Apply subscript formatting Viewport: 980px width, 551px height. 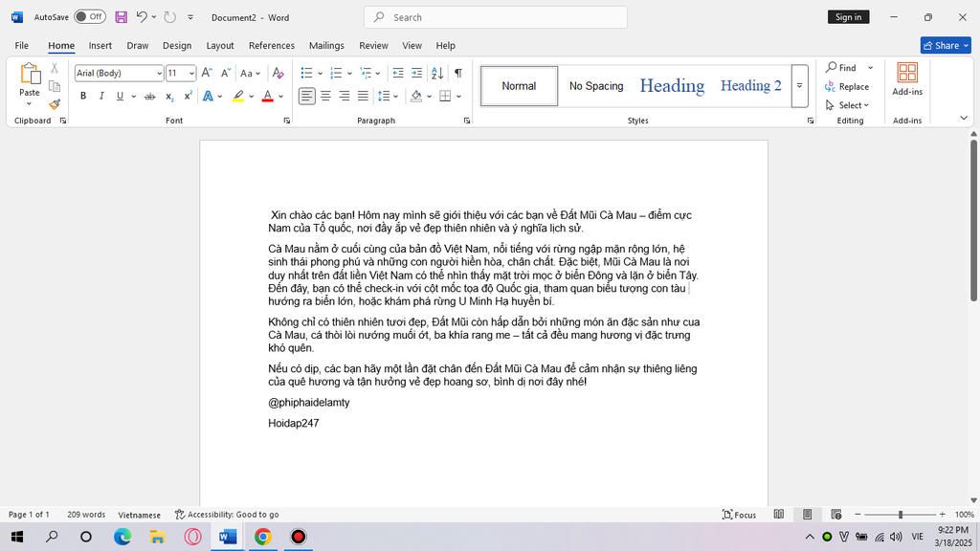tap(169, 97)
